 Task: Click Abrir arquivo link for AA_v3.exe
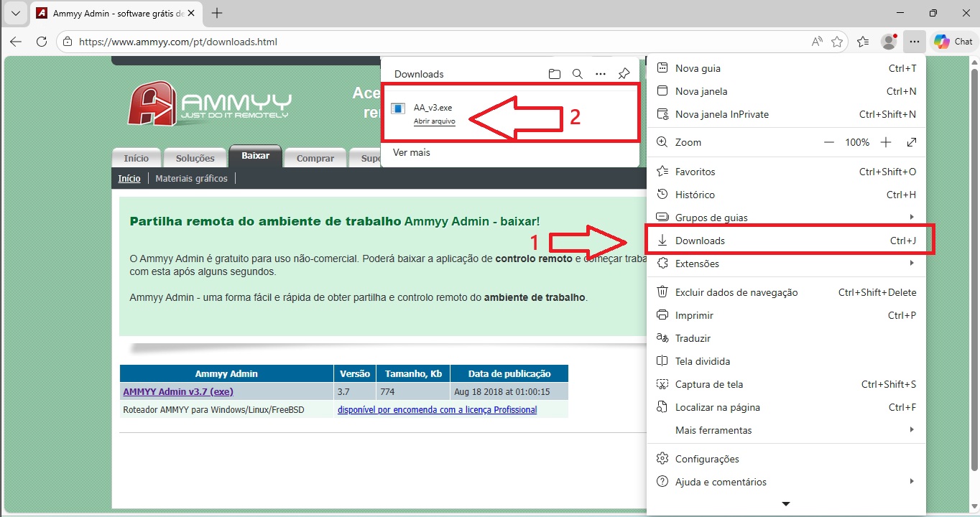[434, 121]
